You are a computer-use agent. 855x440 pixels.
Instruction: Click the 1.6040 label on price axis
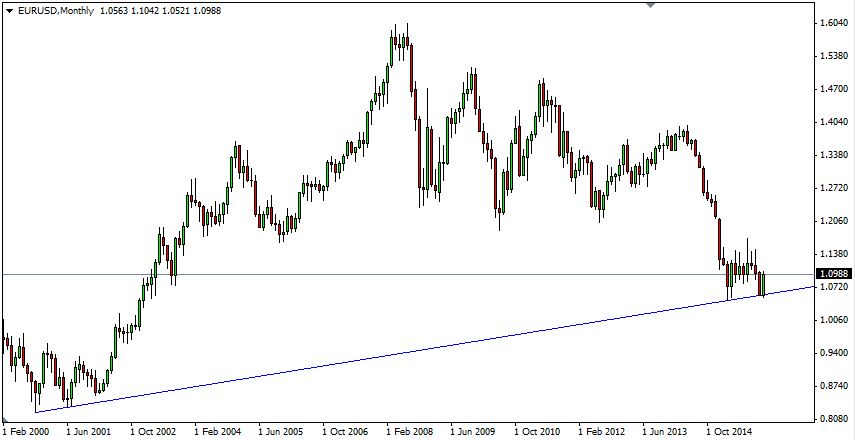[x=832, y=23]
